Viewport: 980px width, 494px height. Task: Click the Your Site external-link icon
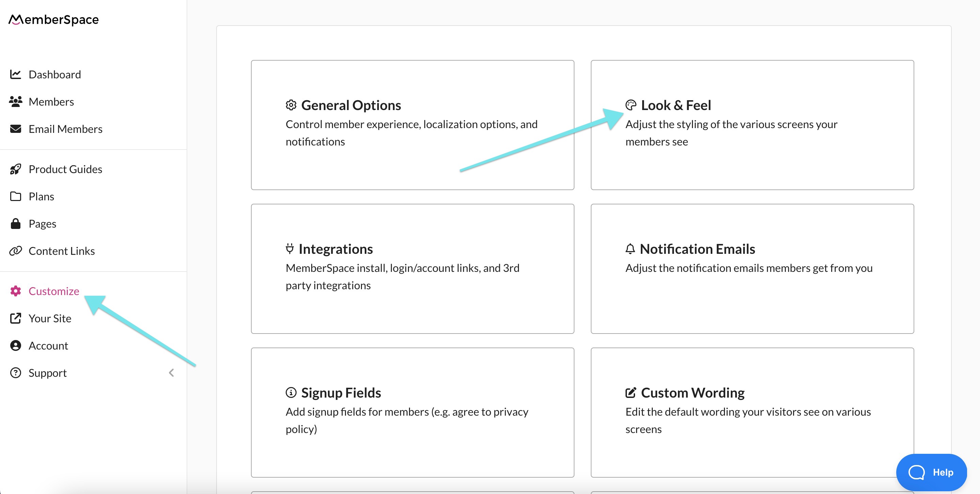15,318
